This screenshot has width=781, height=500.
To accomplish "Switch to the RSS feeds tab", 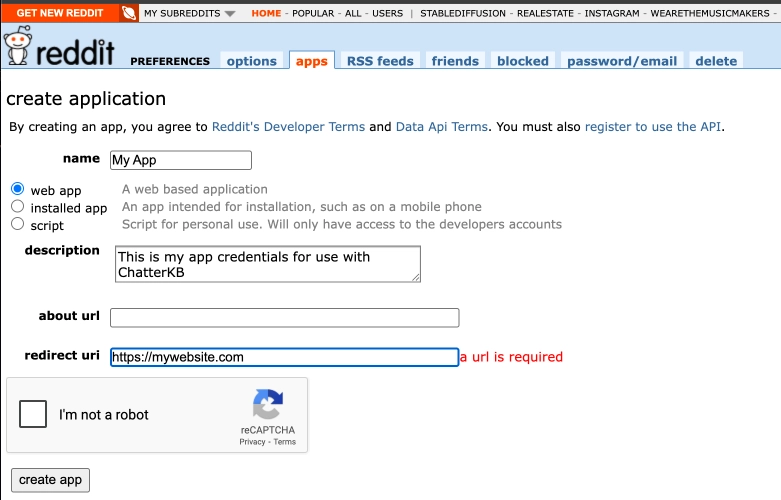I will [380, 61].
